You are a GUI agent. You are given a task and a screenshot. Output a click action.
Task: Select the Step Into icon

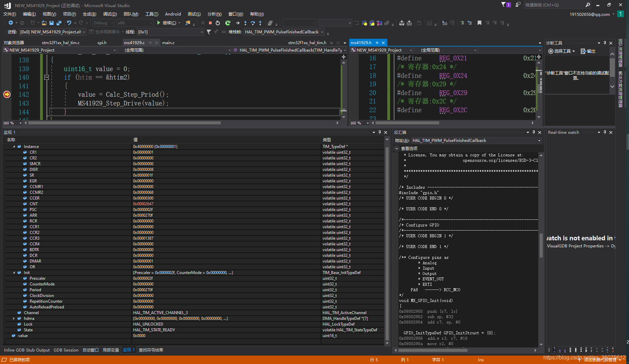[245, 23]
